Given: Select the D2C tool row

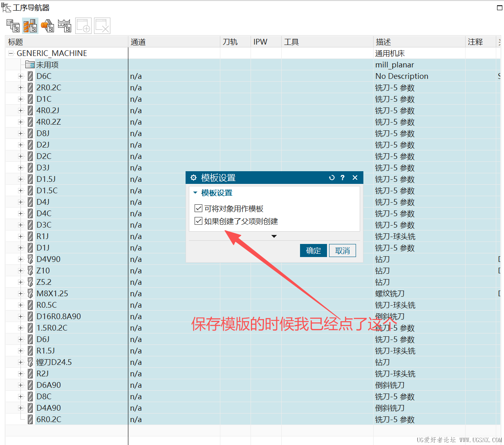Looking at the screenshot, I should 253,156.
